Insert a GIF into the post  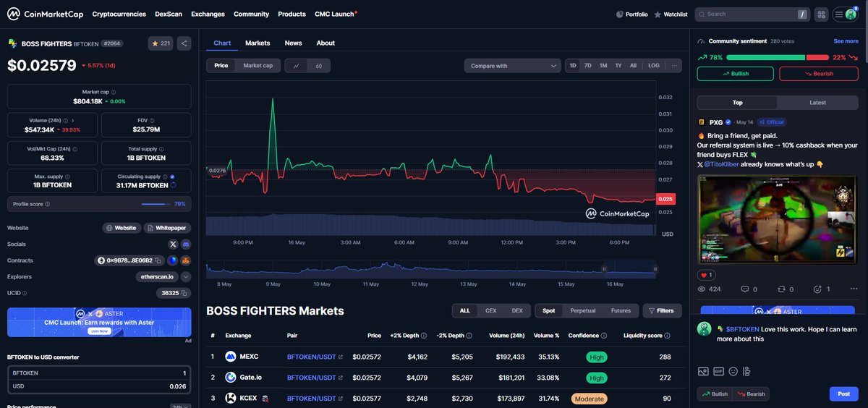tap(718, 371)
